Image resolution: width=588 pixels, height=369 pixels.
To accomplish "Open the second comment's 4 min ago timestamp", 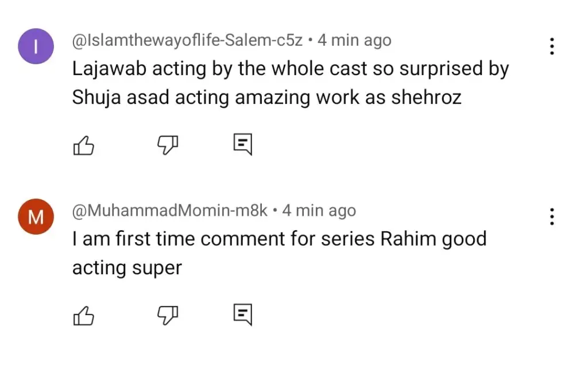I will click(x=319, y=211).
